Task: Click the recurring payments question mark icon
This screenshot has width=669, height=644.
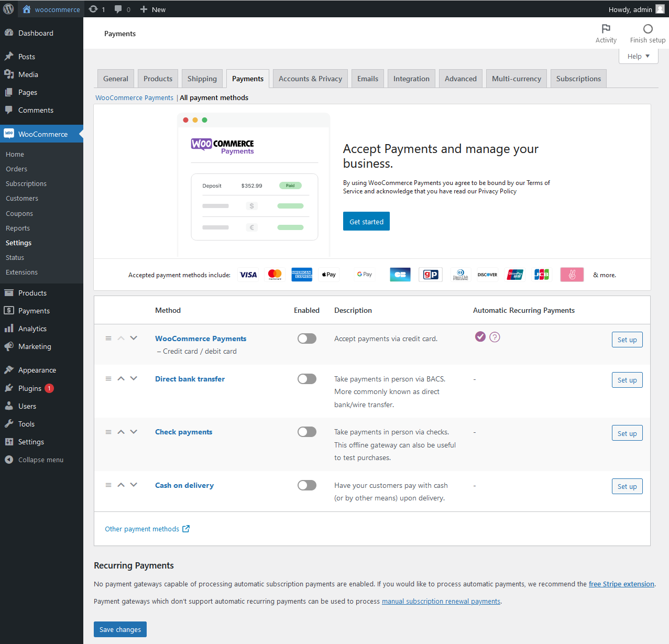Action: (495, 337)
